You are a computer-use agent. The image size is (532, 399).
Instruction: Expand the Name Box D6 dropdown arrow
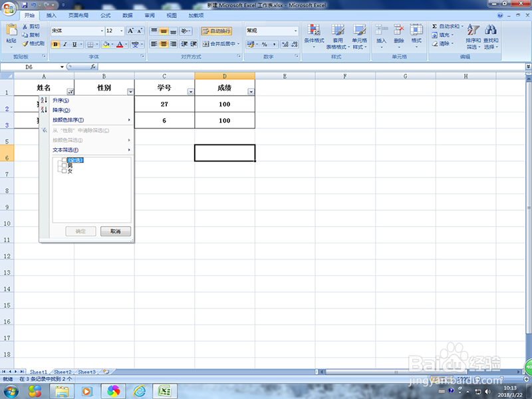click(x=62, y=67)
